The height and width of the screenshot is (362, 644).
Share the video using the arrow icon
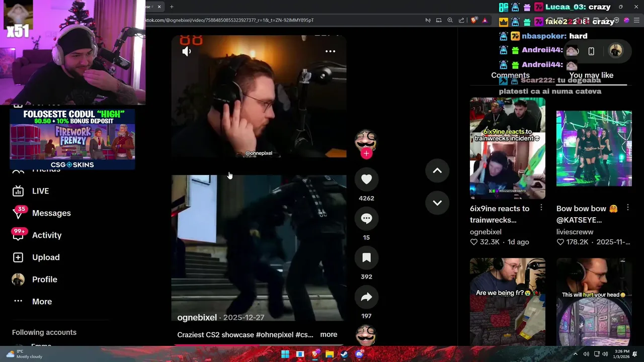pyautogui.click(x=366, y=297)
